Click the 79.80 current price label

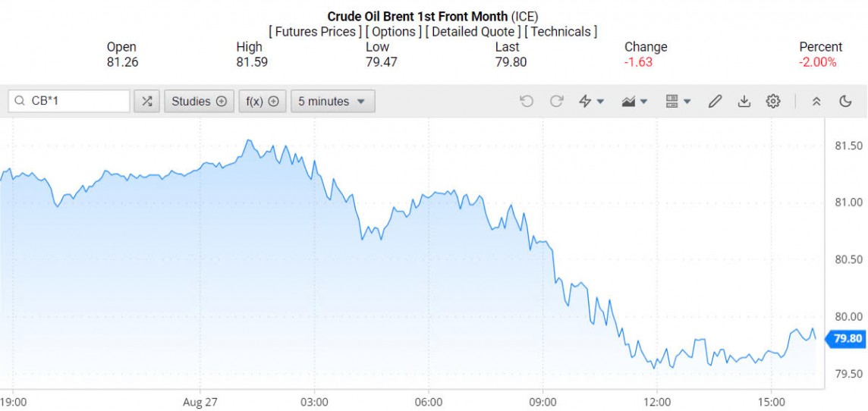tap(847, 339)
